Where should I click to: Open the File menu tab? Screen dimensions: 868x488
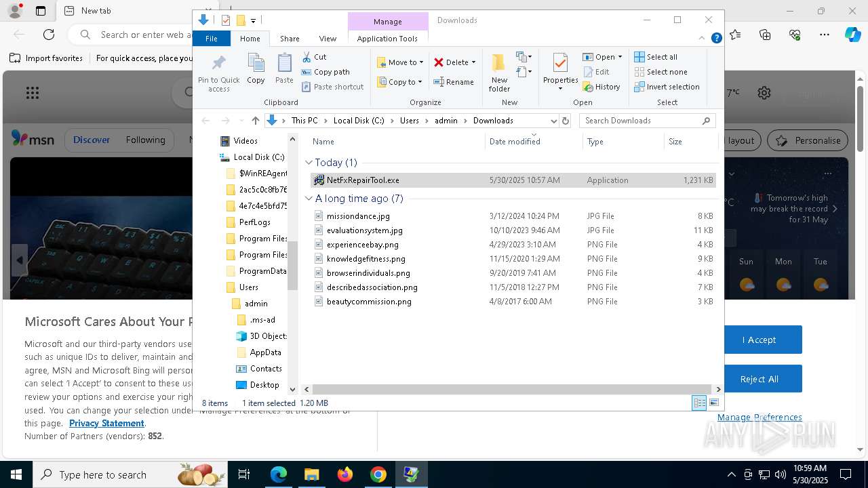pyautogui.click(x=212, y=39)
